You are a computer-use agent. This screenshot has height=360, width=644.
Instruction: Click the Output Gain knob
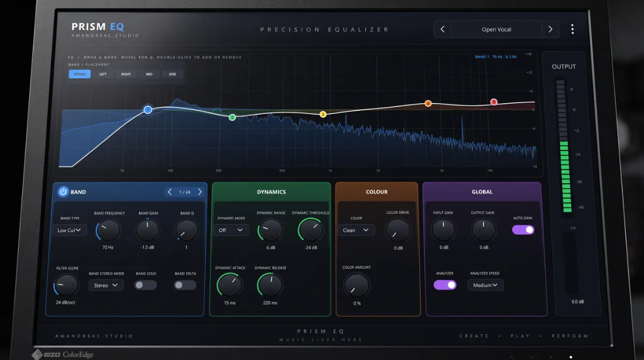(x=484, y=231)
